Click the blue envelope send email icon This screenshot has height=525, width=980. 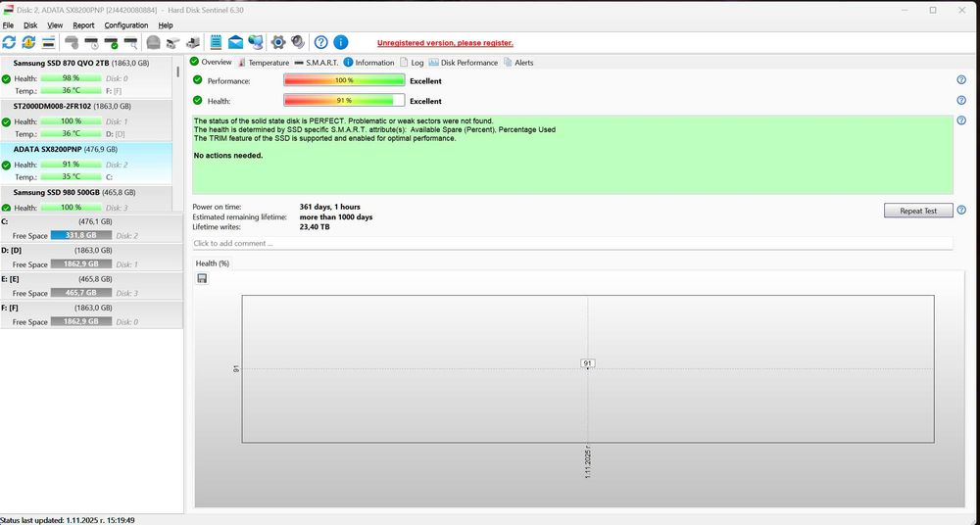(235, 42)
